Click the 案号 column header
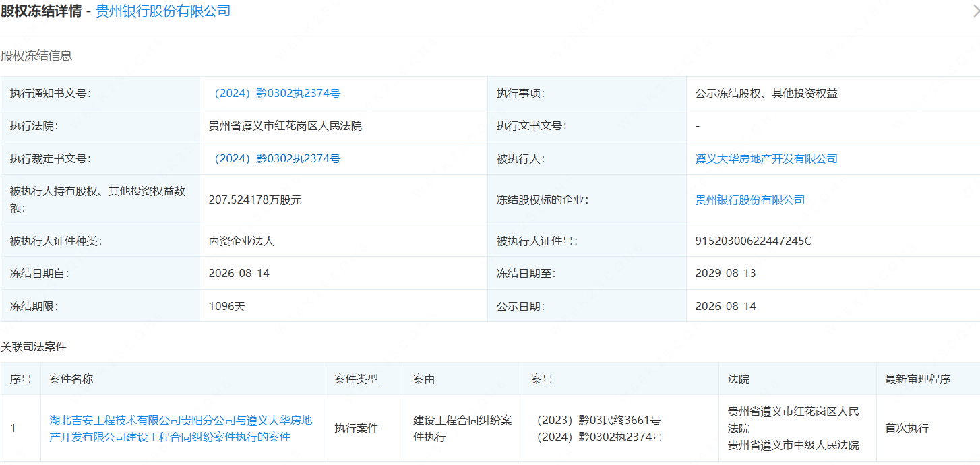 pyautogui.click(x=620, y=379)
